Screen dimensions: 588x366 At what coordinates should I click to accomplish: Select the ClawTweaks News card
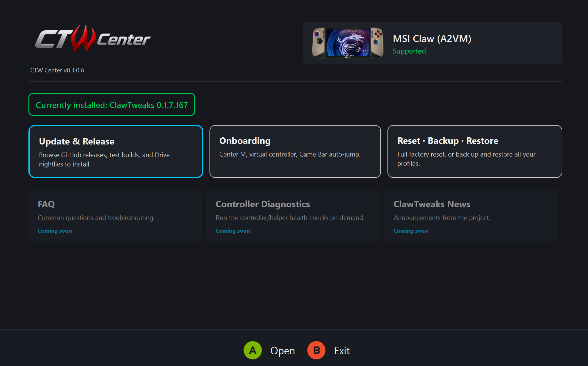point(471,216)
